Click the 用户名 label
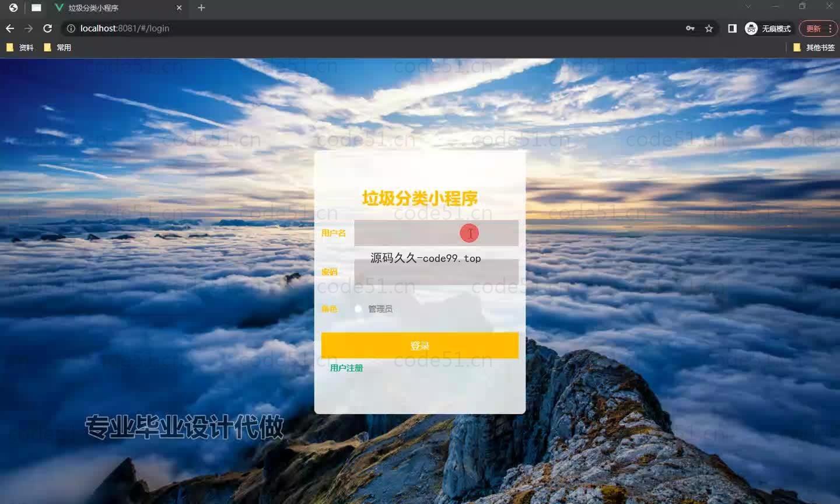 tap(334, 233)
